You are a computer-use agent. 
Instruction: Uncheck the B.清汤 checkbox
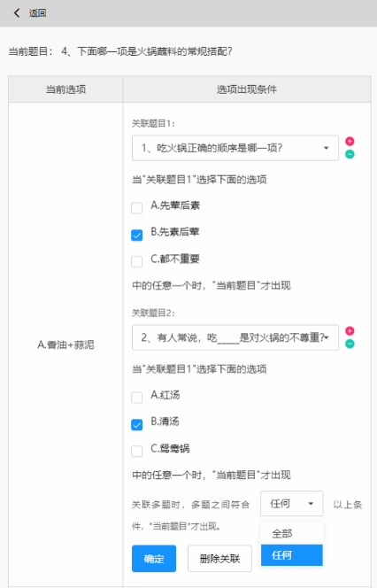pyautogui.click(x=137, y=424)
